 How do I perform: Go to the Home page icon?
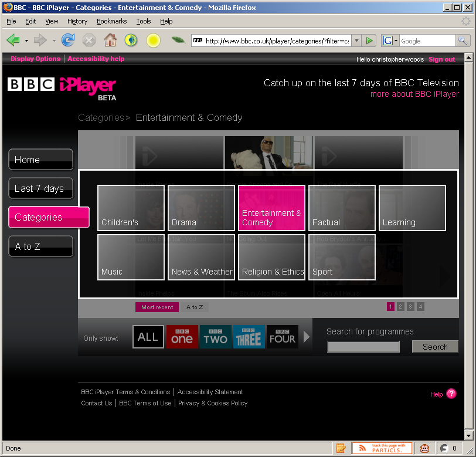pyautogui.click(x=110, y=40)
